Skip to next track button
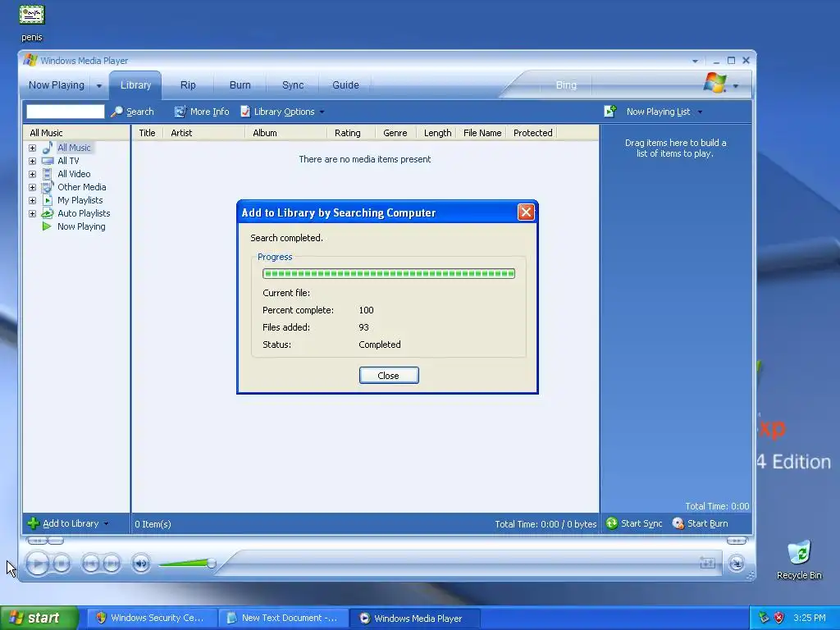 tap(112, 564)
